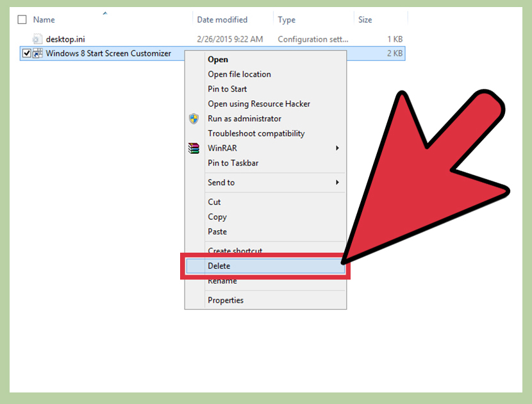Screen dimensions: 532x404
Task: Toggle the select-all checkbox in header
Action: [x=22, y=20]
